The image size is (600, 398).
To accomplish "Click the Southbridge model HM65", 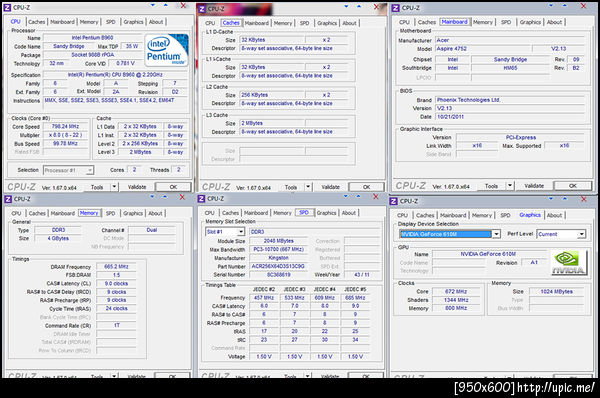I will coord(510,68).
